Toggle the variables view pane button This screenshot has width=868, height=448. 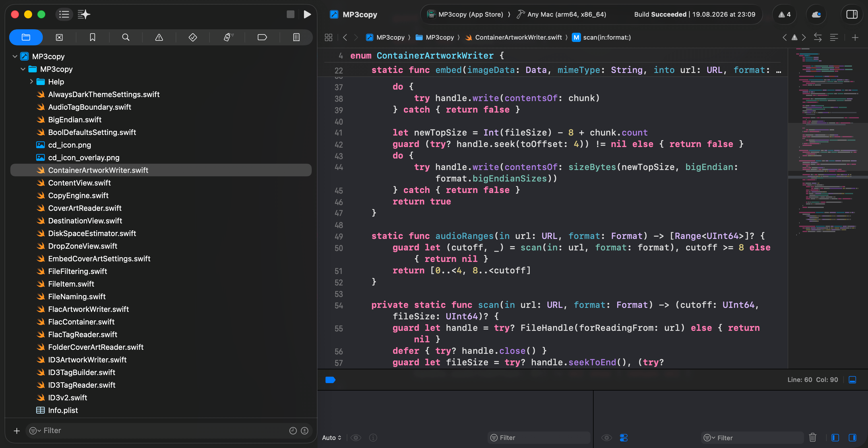835,438
